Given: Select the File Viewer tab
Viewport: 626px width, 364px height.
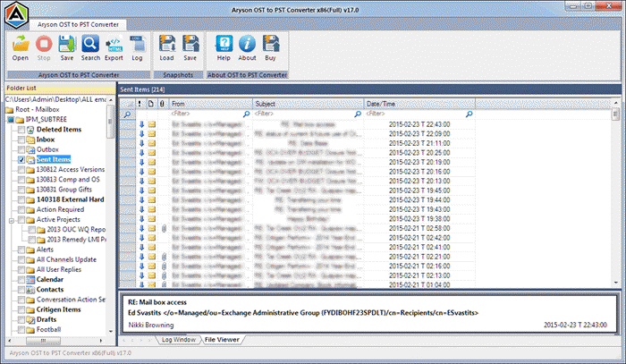Looking at the screenshot, I should (224, 340).
